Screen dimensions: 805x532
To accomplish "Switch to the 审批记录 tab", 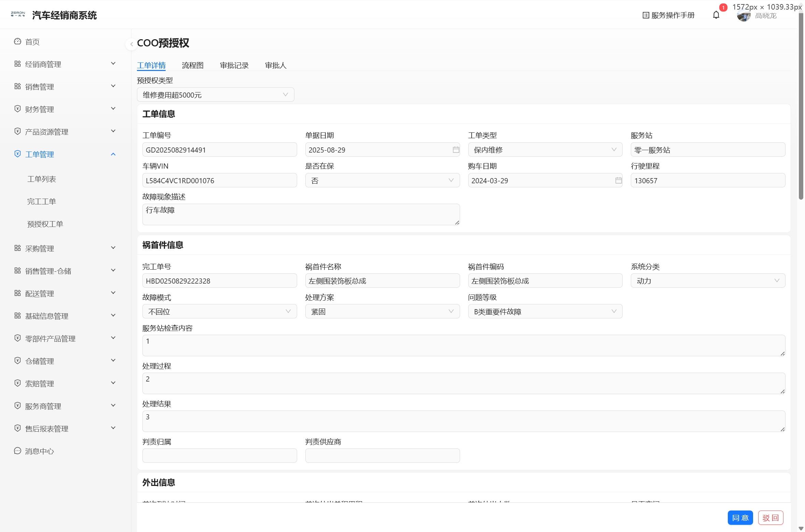I will coord(234,65).
